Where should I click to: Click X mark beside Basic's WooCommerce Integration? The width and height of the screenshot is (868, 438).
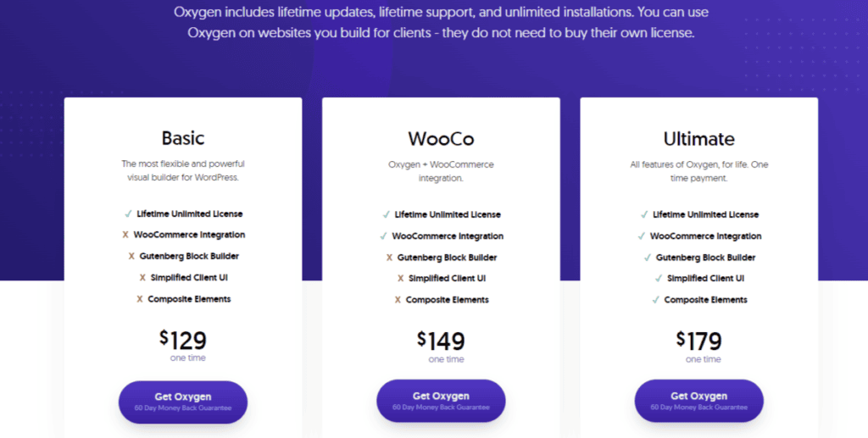125,236
